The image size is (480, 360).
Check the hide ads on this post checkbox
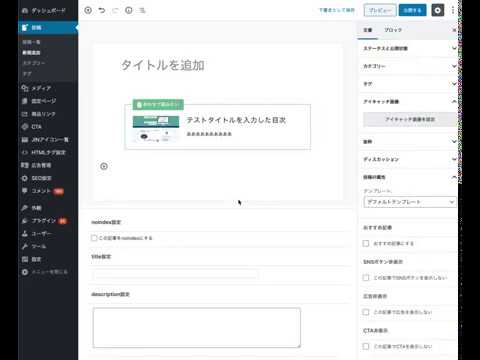(x=366, y=312)
